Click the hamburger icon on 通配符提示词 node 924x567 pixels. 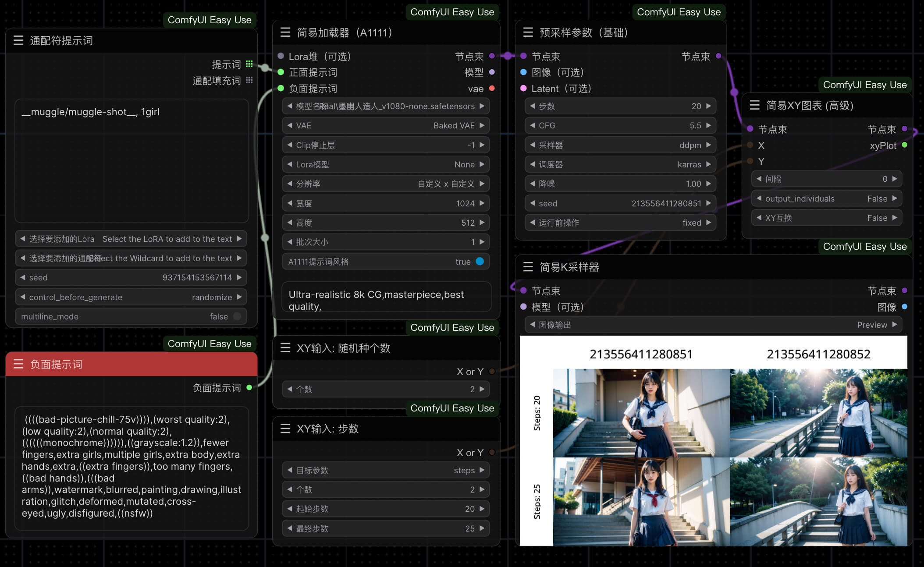pos(18,41)
